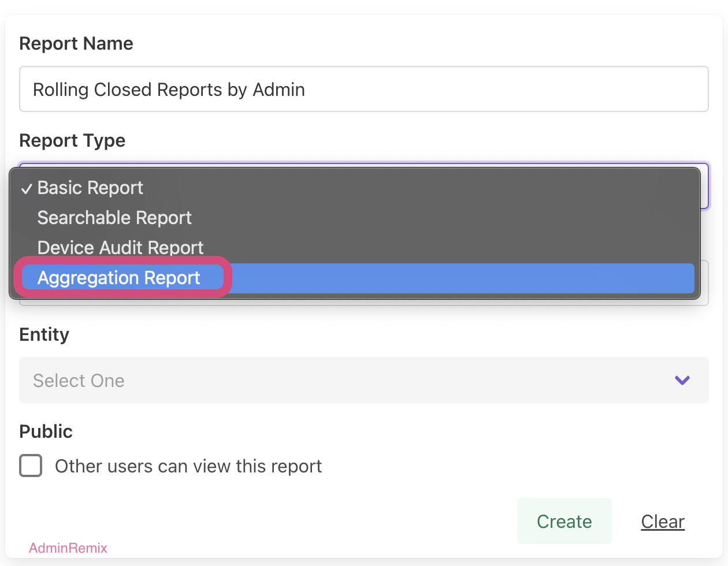Focus the Report Name text field
Screen dimensions: 728x566
[363, 90]
